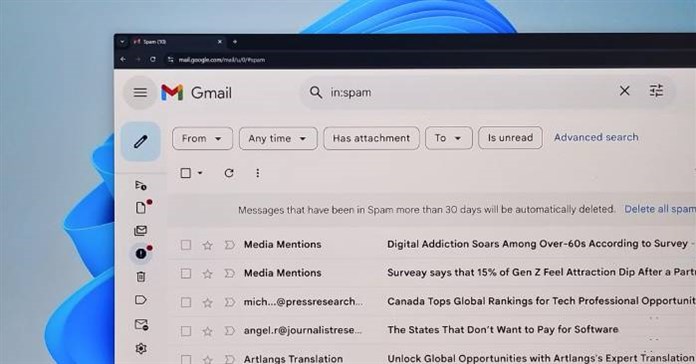Star the Canada Tops Global Rankings email
696x364 pixels.
pos(207,303)
